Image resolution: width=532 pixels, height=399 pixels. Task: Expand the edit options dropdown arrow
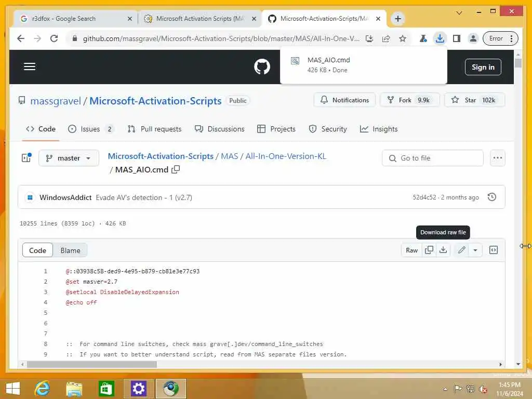coord(475,250)
